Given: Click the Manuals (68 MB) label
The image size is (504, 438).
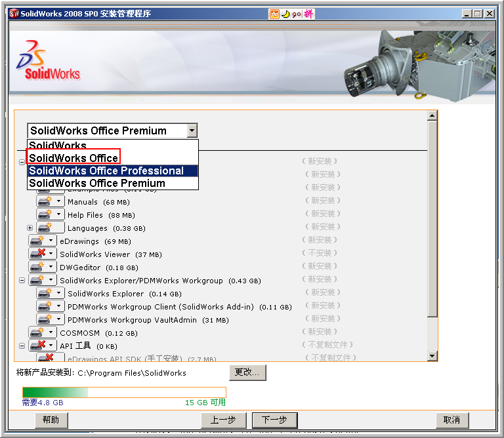Looking at the screenshot, I should [98, 202].
